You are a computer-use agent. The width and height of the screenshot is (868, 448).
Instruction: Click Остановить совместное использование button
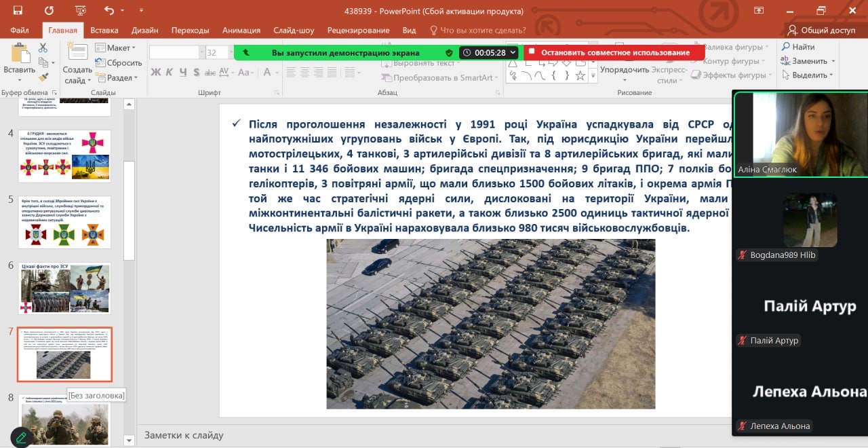pos(614,53)
